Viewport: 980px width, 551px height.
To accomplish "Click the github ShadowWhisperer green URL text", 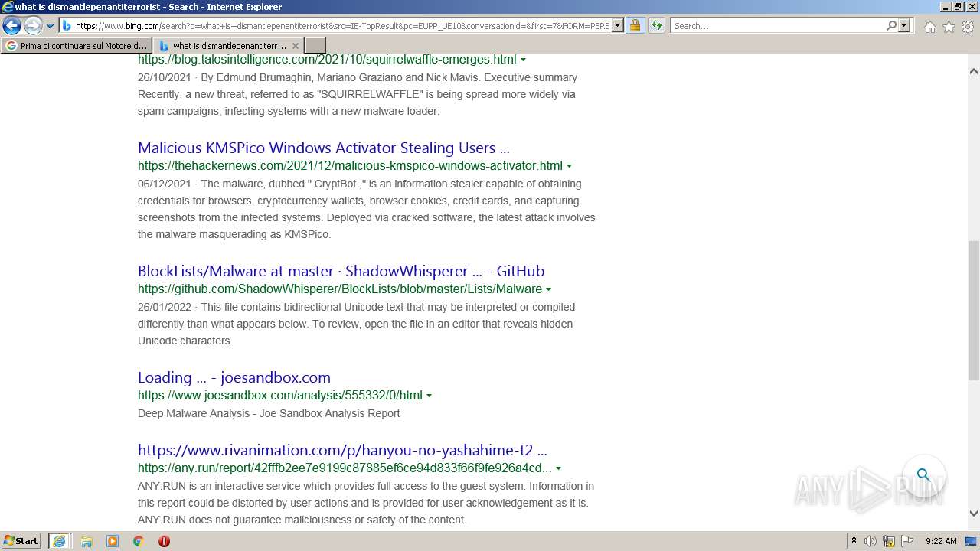I will pos(340,289).
